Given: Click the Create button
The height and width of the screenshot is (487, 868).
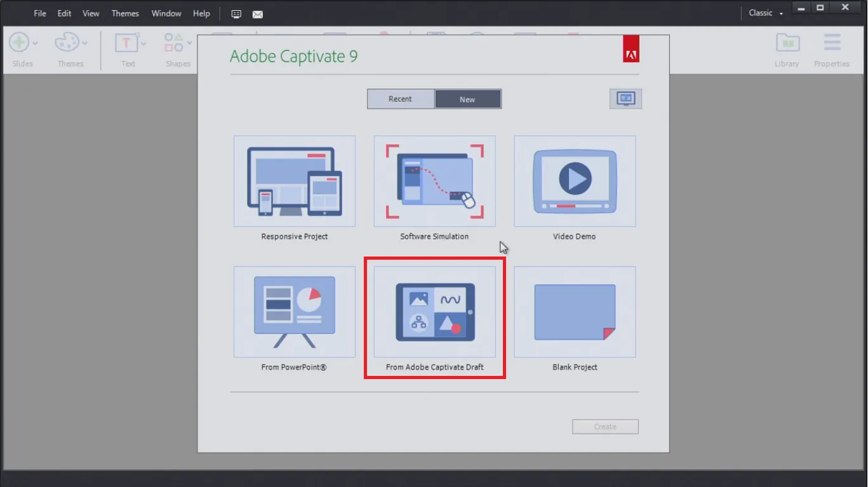Looking at the screenshot, I should [605, 427].
